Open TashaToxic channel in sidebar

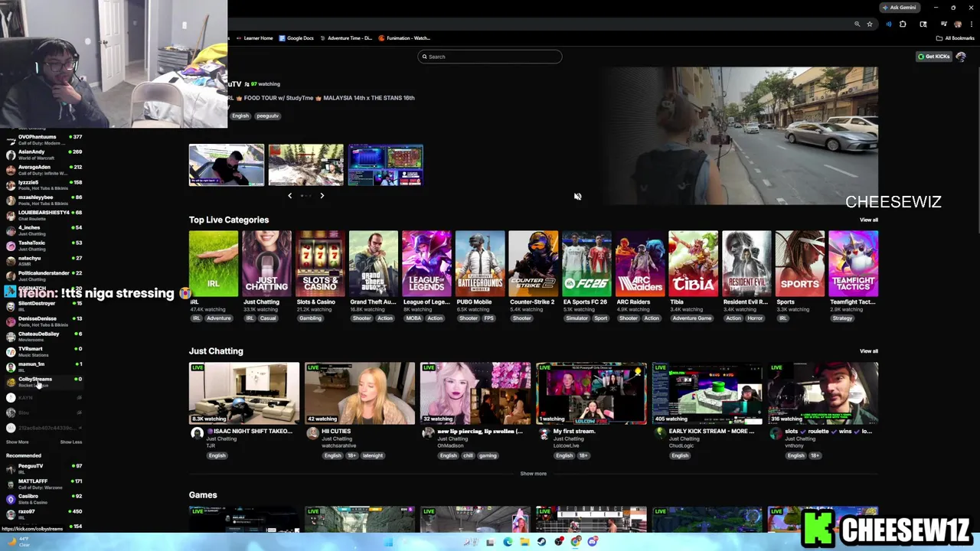tap(44, 246)
